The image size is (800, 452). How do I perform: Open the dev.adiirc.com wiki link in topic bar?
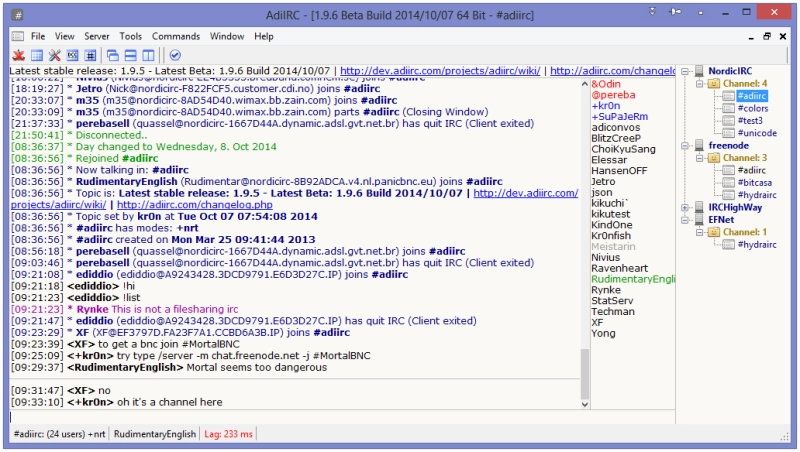point(440,71)
